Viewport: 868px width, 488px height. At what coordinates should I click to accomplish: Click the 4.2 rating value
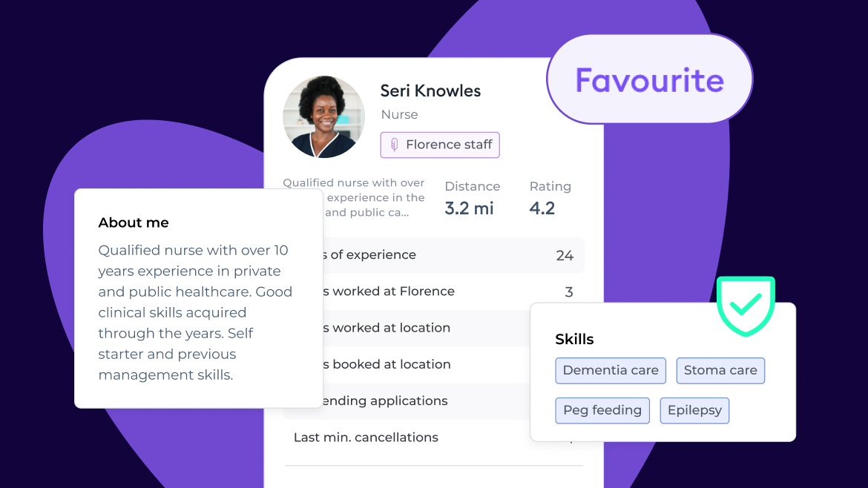coord(542,208)
